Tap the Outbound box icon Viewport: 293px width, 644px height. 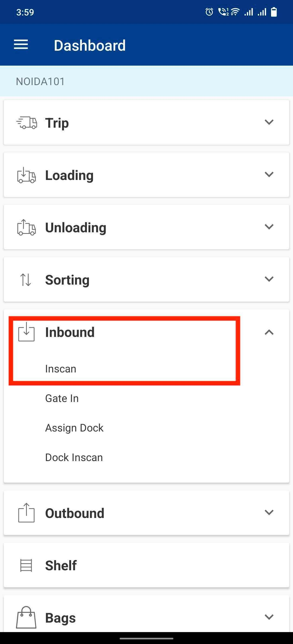26,513
